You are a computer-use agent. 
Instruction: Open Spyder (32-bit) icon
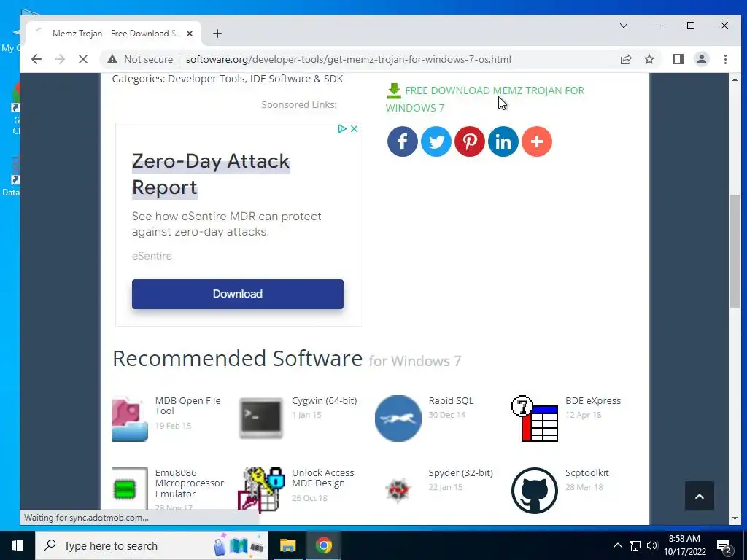(398, 491)
